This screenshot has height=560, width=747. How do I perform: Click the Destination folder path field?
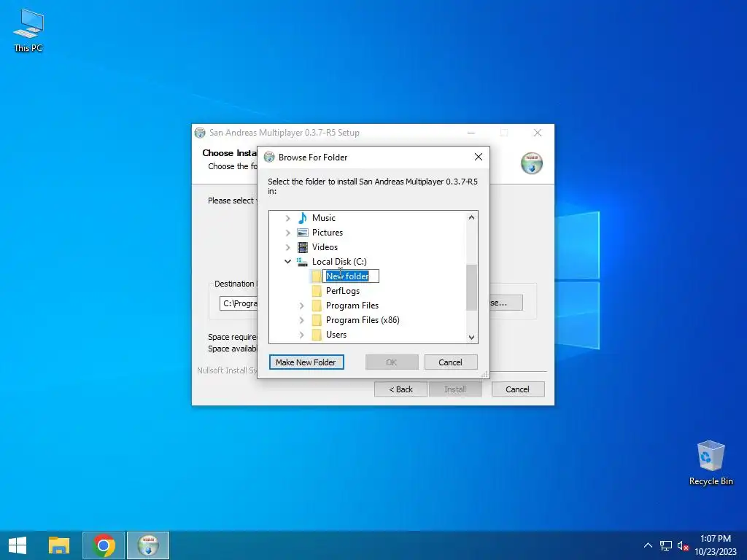[x=239, y=303]
